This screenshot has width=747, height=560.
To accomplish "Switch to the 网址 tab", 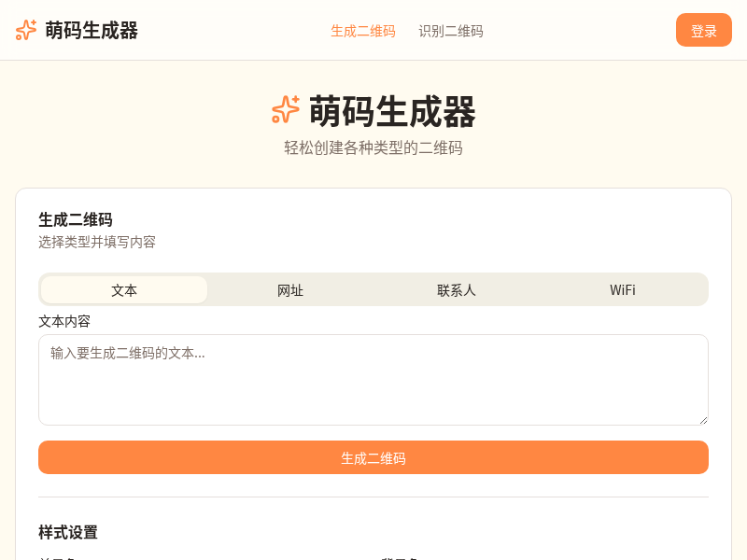I will [290, 290].
